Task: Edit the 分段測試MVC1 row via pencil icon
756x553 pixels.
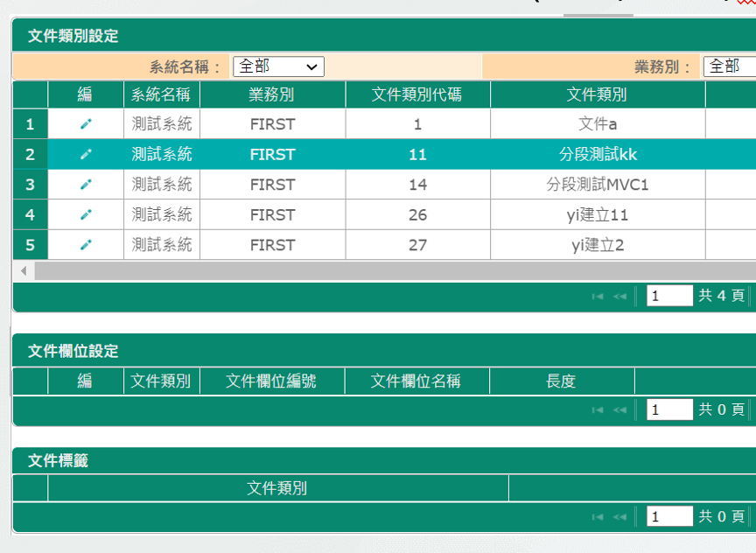Action: pos(86,185)
